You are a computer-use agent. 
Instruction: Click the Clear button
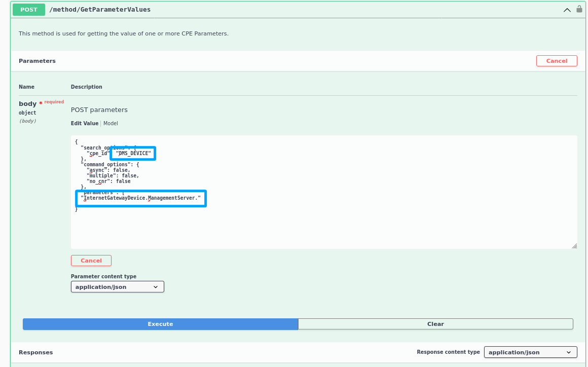point(435,324)
